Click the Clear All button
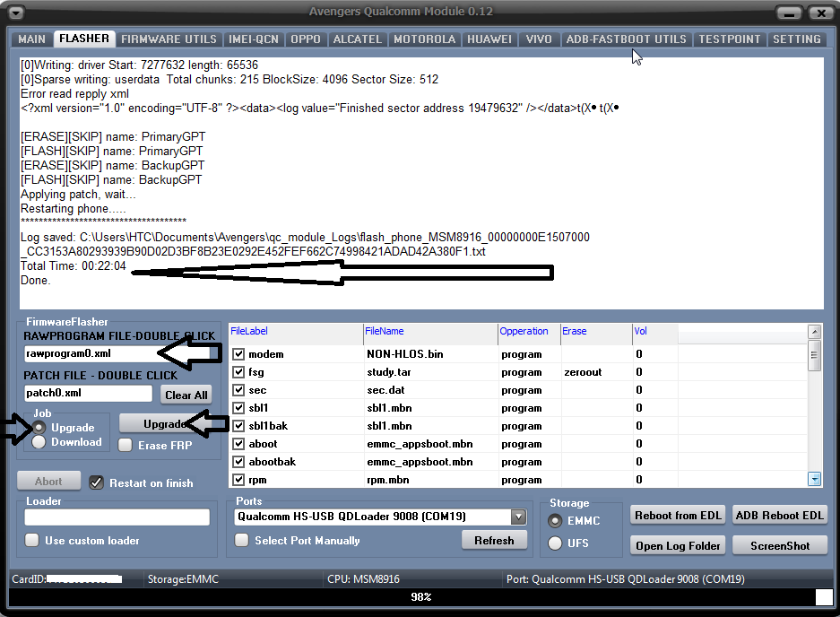This screenshot has height=617, width=840. click(186, 395)
